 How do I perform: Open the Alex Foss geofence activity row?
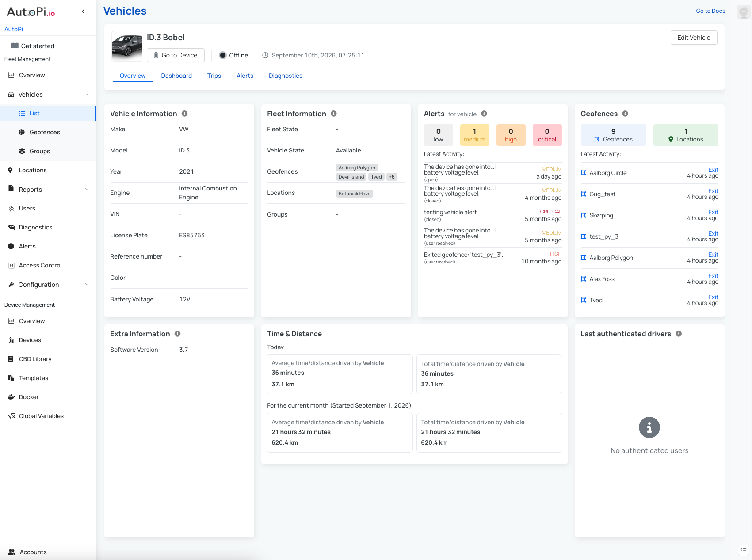[x=649, y=279]
